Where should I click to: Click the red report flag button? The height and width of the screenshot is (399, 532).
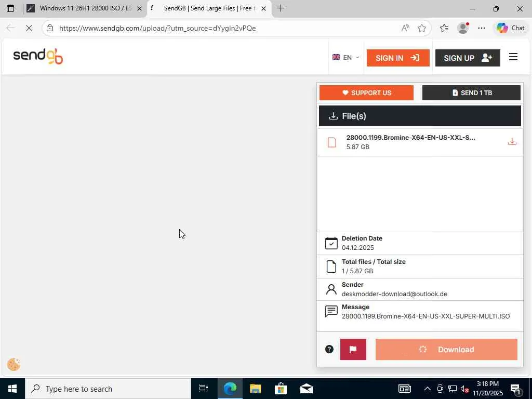coord(353,349)
